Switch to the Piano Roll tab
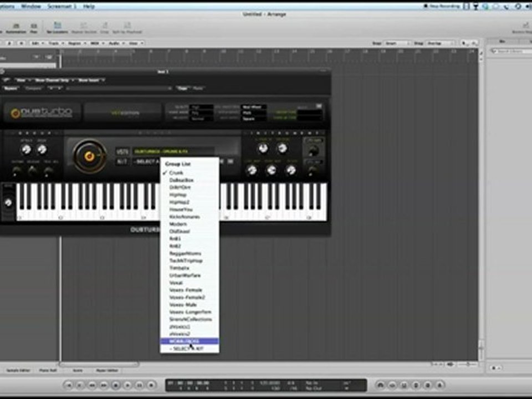This screenshot has height=399, width=532. (48, 371)
